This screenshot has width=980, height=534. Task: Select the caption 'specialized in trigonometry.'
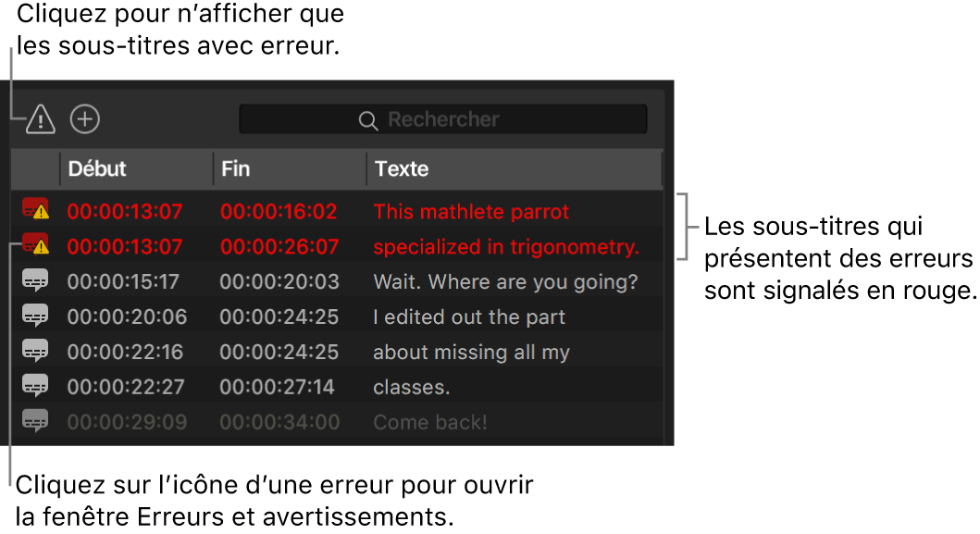[506, 246]
